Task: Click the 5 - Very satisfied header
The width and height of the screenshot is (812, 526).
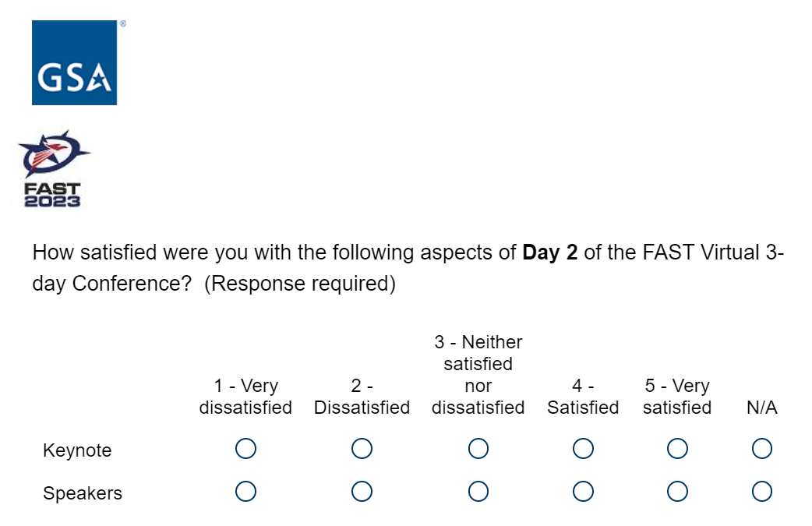Action: click(677, 397)
